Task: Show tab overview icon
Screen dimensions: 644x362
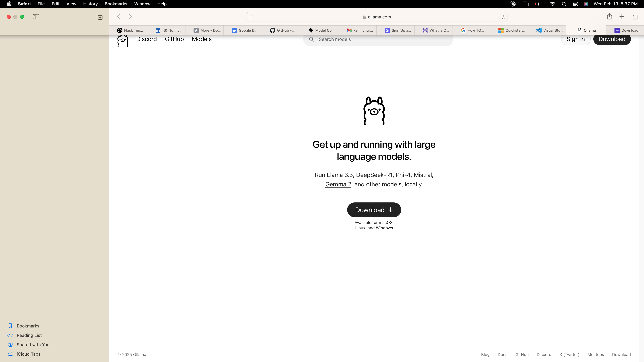Action: (634, 17)
